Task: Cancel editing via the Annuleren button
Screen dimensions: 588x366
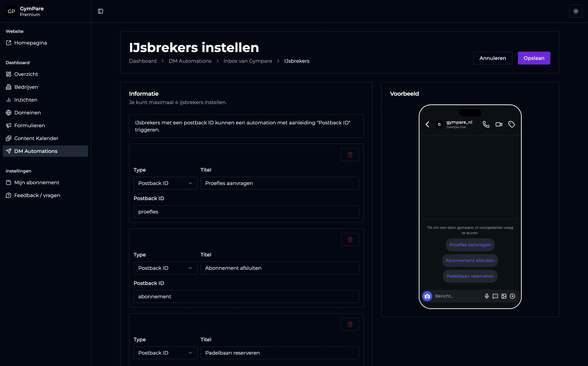Action: 492,58
